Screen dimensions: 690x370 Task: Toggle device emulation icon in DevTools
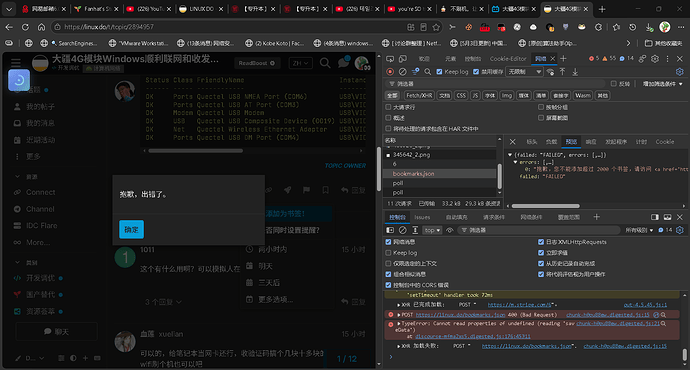(403, 59)
